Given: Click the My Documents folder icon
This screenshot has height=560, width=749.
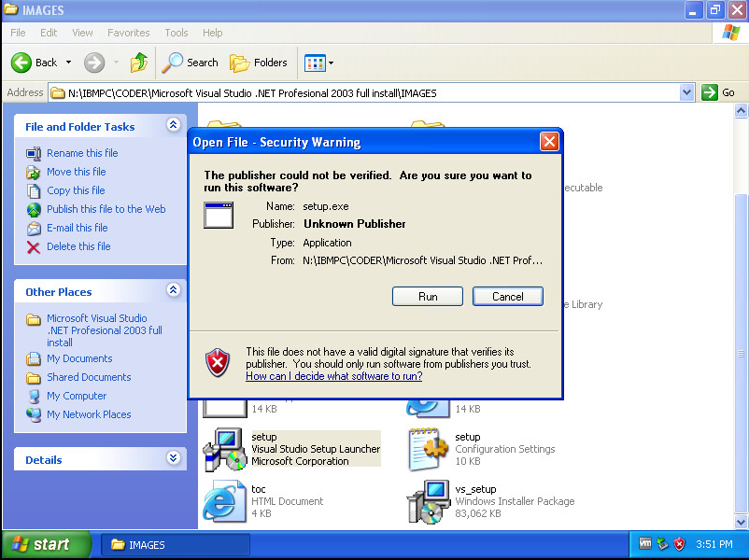Looking at the screenshot, I should [x=34, y=358].
